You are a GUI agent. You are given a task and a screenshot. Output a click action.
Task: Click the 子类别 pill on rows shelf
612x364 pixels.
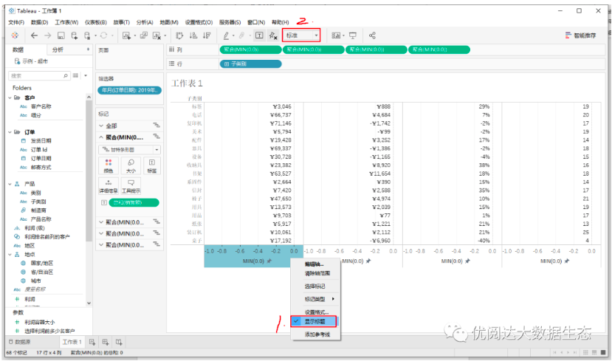[x=250, y=63]
